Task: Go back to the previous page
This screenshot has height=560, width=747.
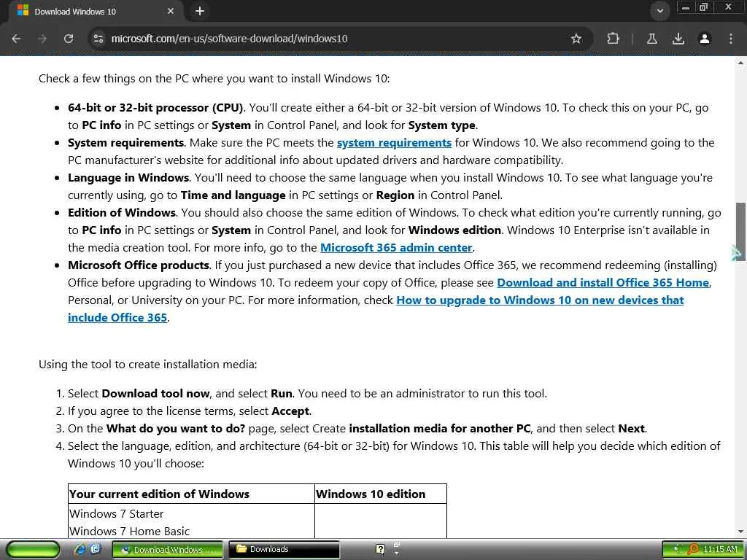Action: point(16,39)
